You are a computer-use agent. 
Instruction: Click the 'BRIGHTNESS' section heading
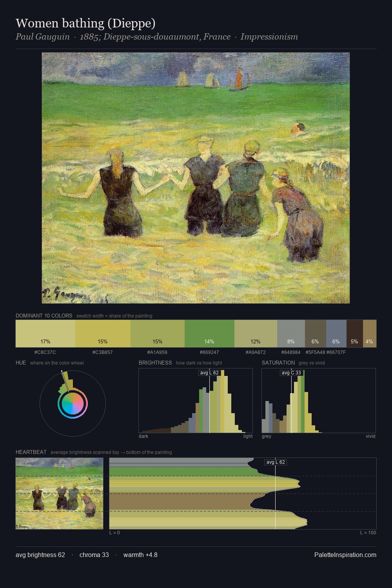click(x=155, y=363)
